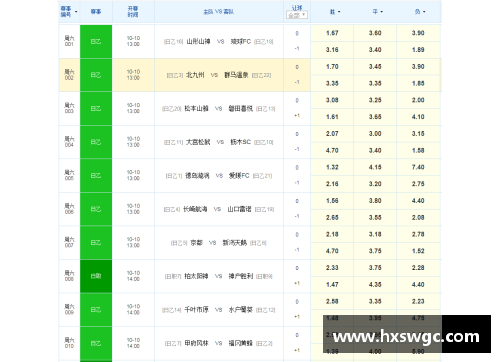Pick draw odds 3.60 for match 001
Viewport: 500px width, 362px height.
click(375, 33)
